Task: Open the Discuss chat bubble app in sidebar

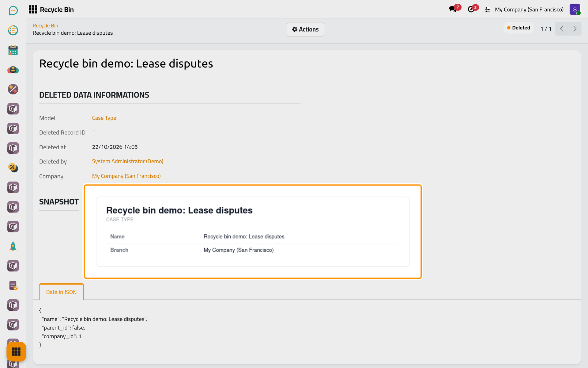Action: point(13,11)
